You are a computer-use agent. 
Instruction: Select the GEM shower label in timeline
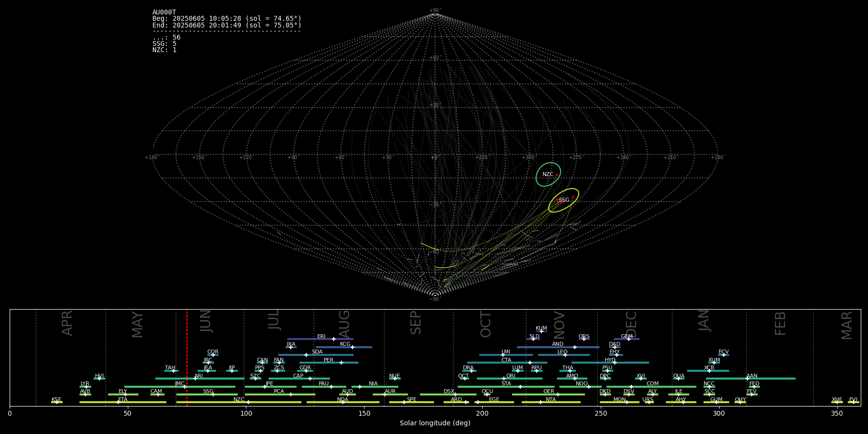627,337
